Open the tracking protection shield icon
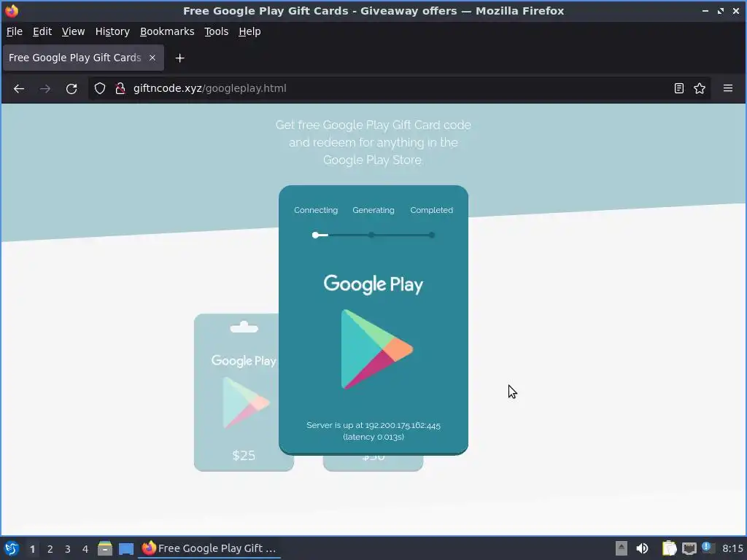Screen dimensions: 747x560 click(99, 88)
